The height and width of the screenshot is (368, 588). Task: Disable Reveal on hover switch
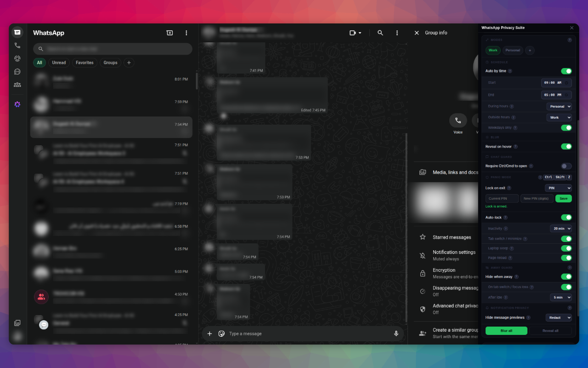point(566,147)
